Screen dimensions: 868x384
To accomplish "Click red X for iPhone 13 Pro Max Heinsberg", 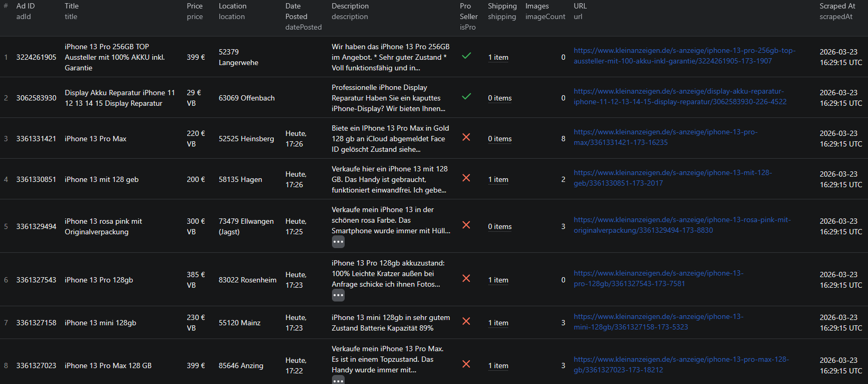I will (x=466, y=138).
